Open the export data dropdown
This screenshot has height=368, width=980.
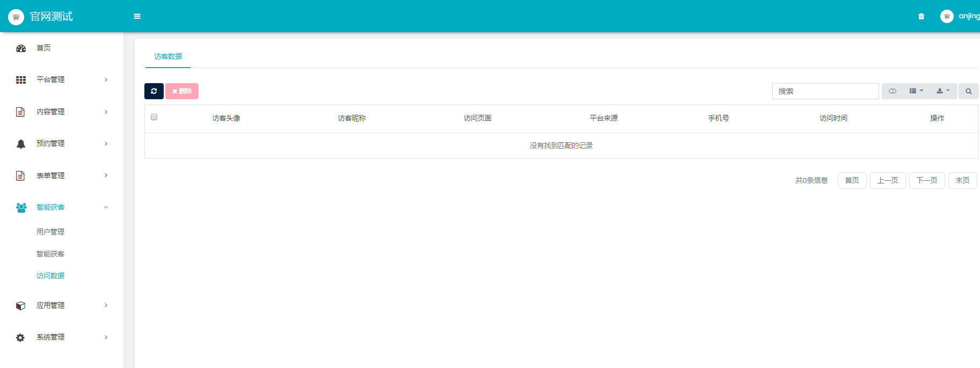[942, 91]
